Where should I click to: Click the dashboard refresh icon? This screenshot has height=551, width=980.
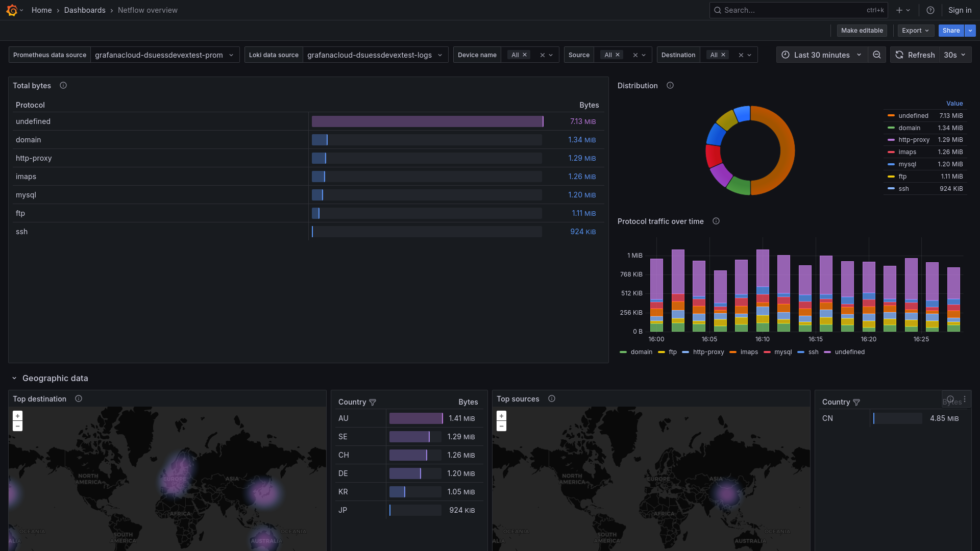(899, 55)
